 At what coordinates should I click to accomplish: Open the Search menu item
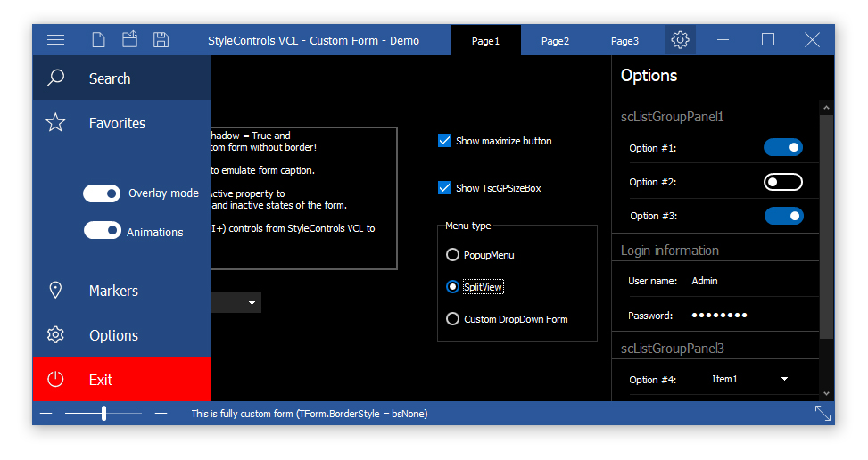(x=122, y=78)
